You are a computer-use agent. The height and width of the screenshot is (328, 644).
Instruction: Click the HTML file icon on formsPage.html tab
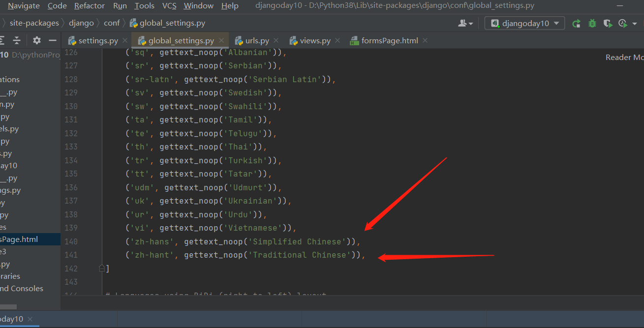click(x=354, y=41)
